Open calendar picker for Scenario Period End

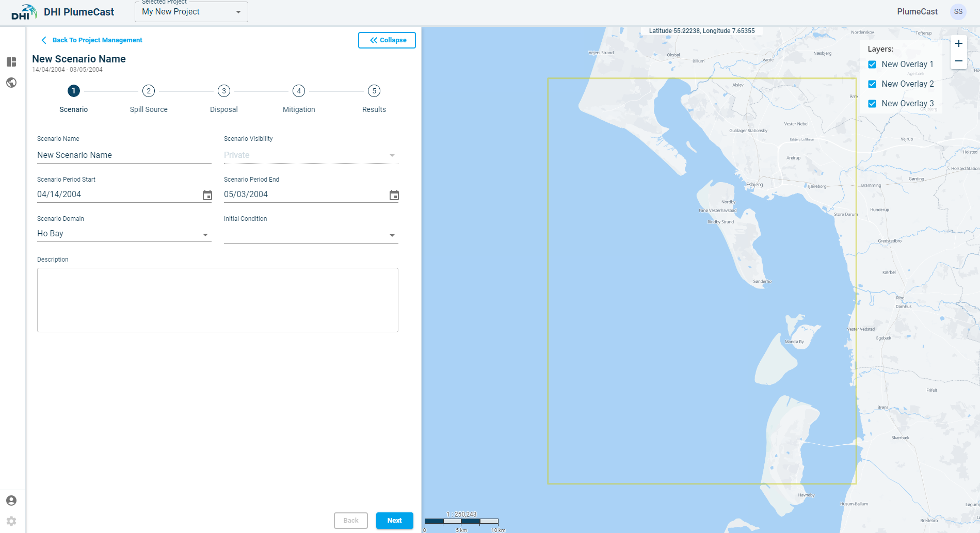tap(394, 195)
